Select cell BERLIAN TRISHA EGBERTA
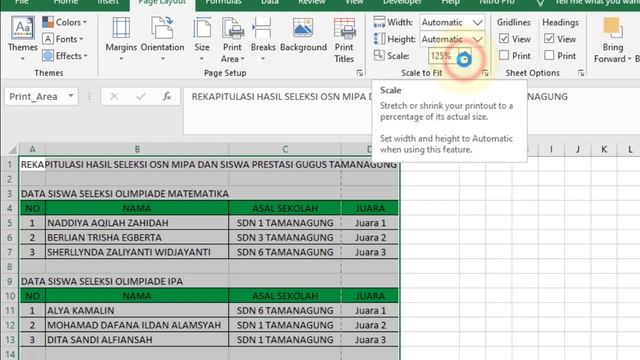The width and height of the screenshot is (640, 360). click(x=137, y=238)
